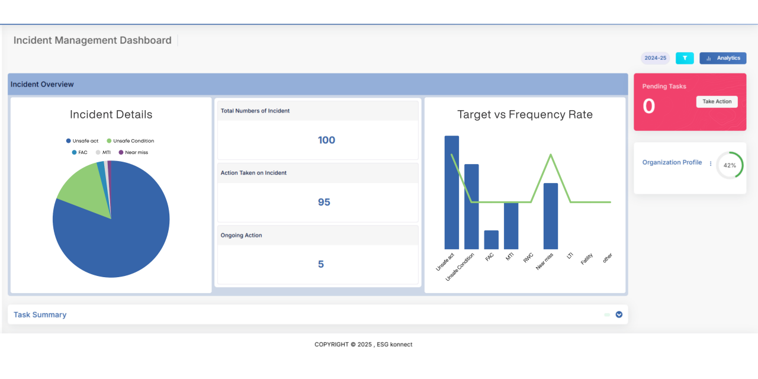Click Take Action in Pending Tasks
The width and height of the screenshot is (758, 379).
click(716, 102)
